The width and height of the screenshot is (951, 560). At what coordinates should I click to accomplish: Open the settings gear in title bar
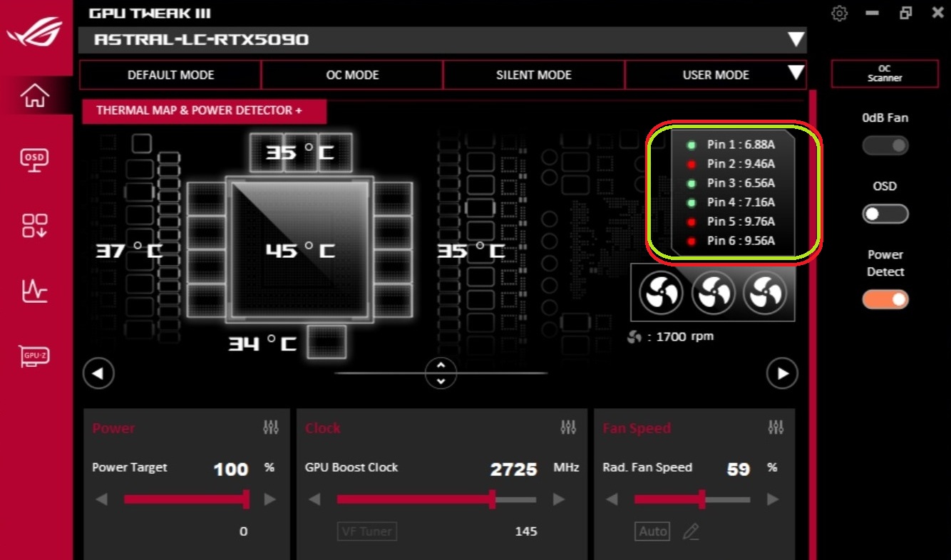(840, 14)
